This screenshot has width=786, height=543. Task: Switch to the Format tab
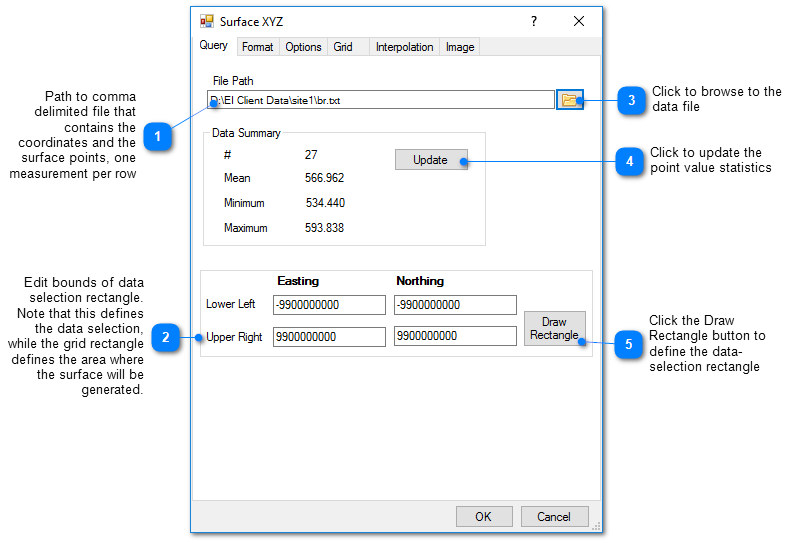coord(258,47)
